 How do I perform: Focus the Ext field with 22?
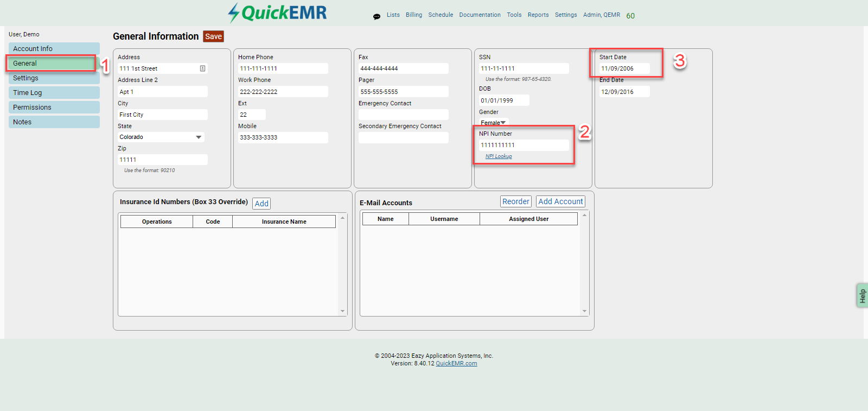(x=252, y=115)
